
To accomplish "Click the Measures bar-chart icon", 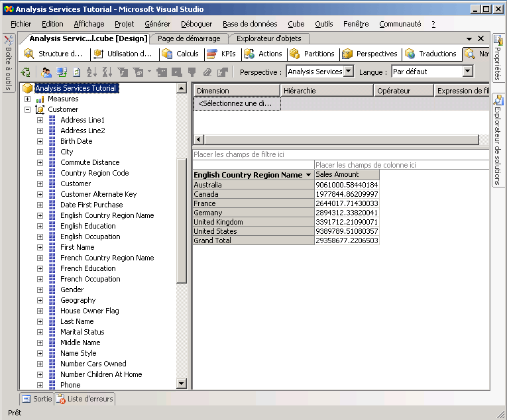I will click(x=40, y=99).
